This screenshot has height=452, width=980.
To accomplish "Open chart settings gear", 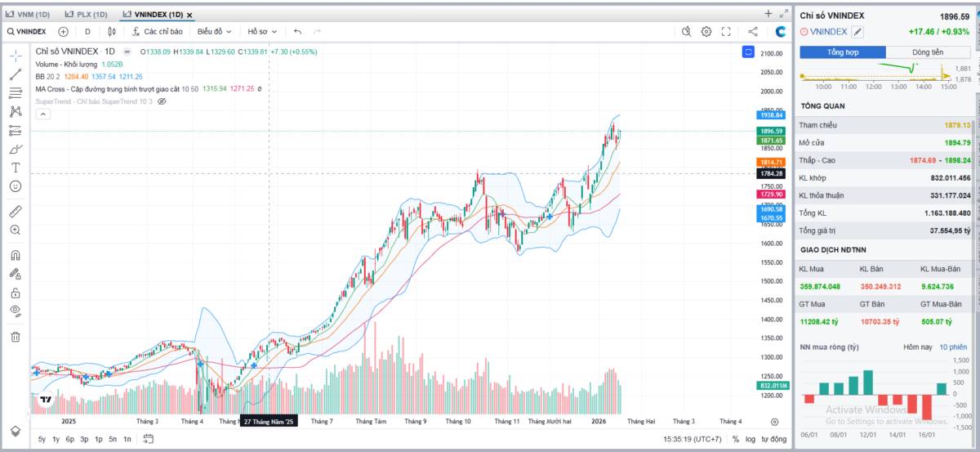I will tap(706, 31).
